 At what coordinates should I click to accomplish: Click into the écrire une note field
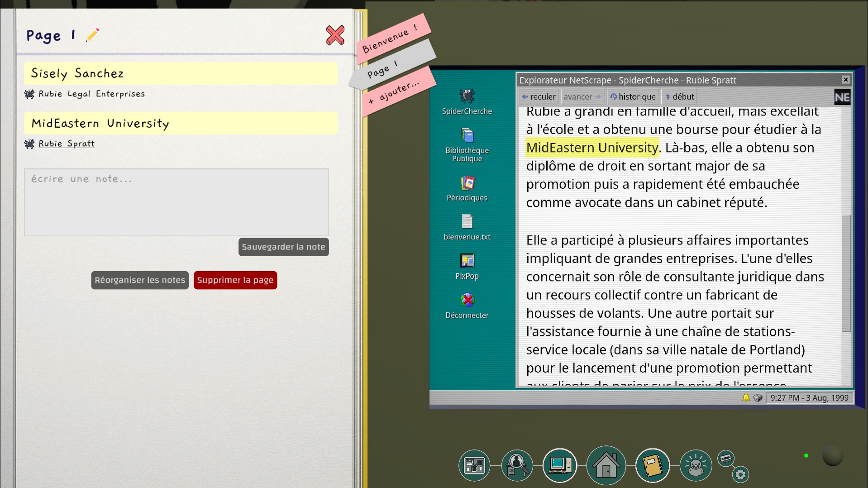pos(176,202)
